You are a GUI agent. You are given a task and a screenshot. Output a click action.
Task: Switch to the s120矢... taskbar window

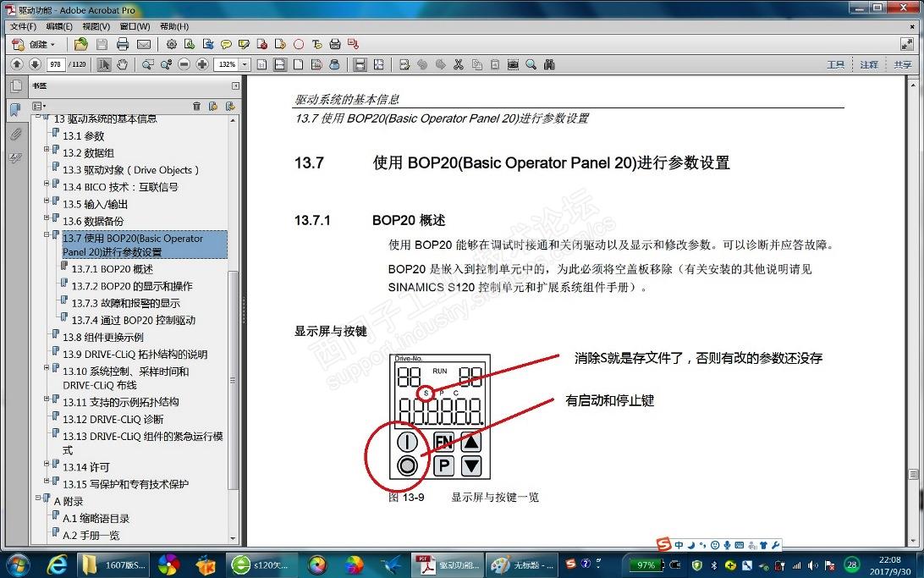[261, 565]
